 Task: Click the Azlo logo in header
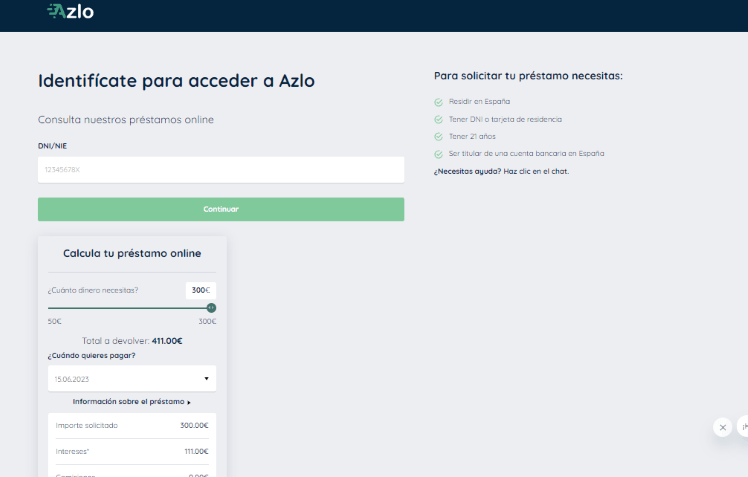71,11
